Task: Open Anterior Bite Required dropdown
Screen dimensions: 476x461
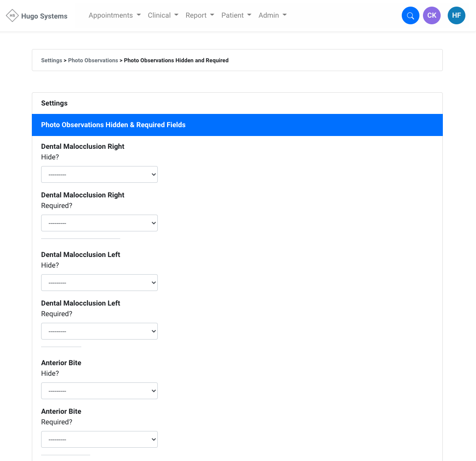Action: [x=99, y=439]
